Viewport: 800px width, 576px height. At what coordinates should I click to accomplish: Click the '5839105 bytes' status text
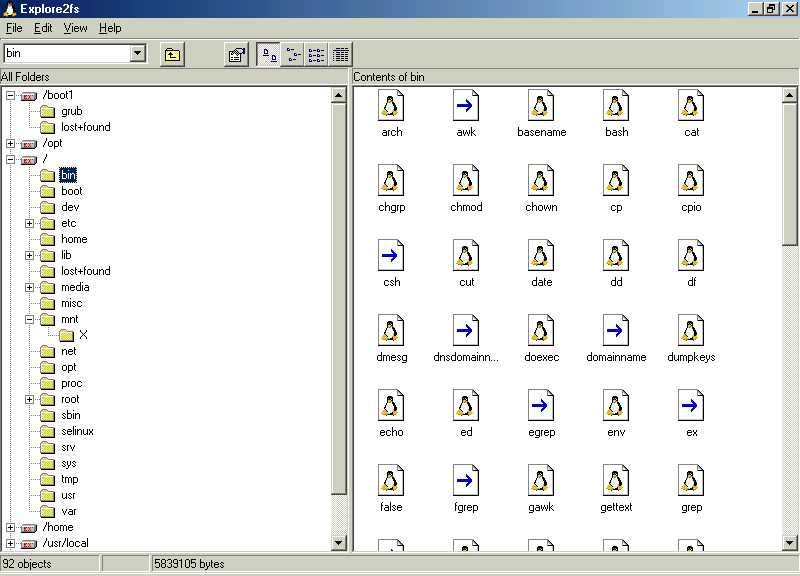(x=189, y=564)
